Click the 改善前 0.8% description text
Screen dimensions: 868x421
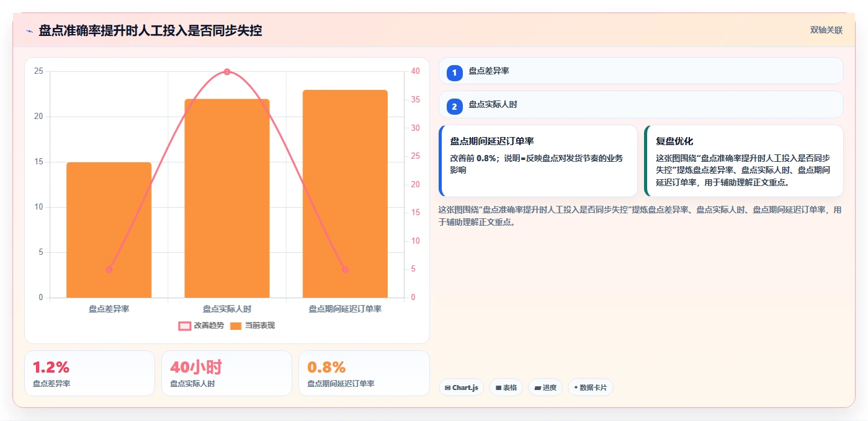click(536, 164)
